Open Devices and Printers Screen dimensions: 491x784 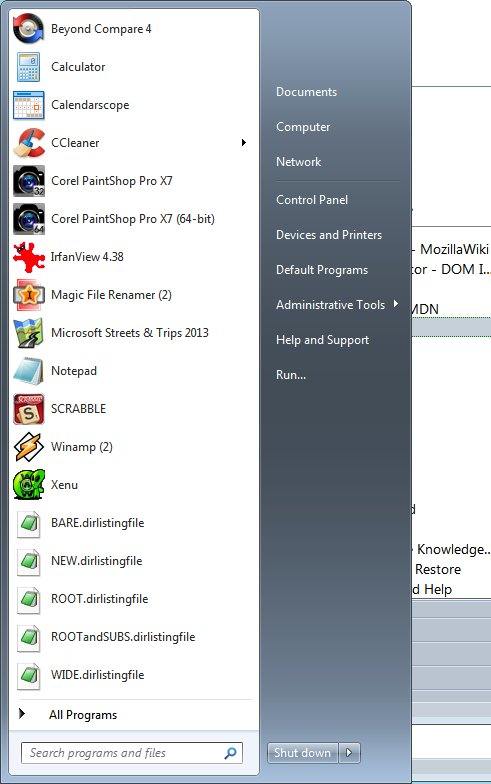[328, 235]
